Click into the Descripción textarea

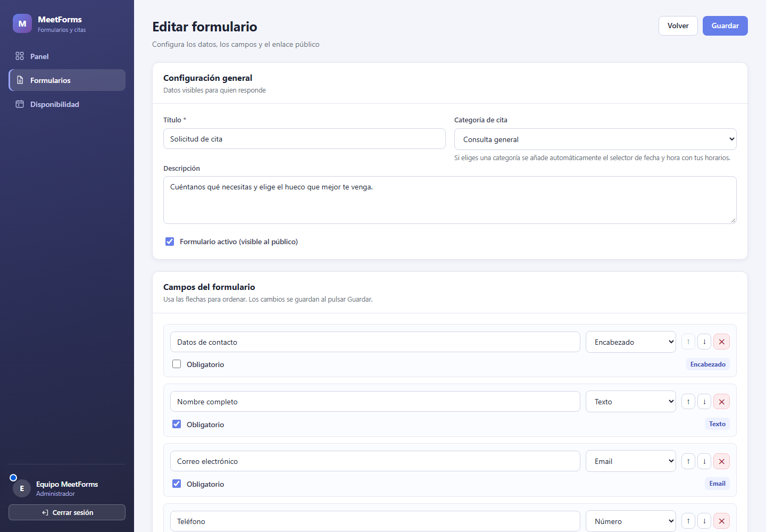click(x=450, y=200)
